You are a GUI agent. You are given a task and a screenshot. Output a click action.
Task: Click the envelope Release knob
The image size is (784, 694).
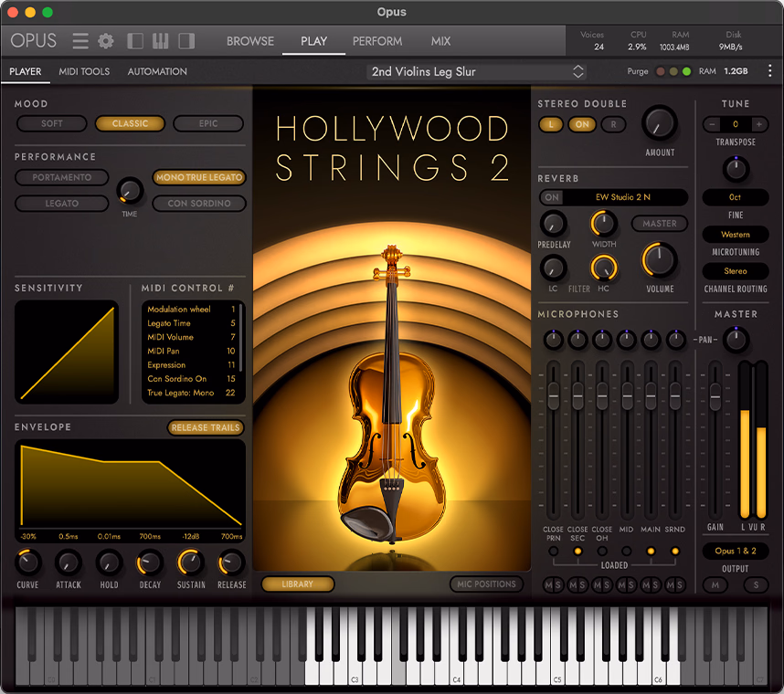[x=231, y=563]
